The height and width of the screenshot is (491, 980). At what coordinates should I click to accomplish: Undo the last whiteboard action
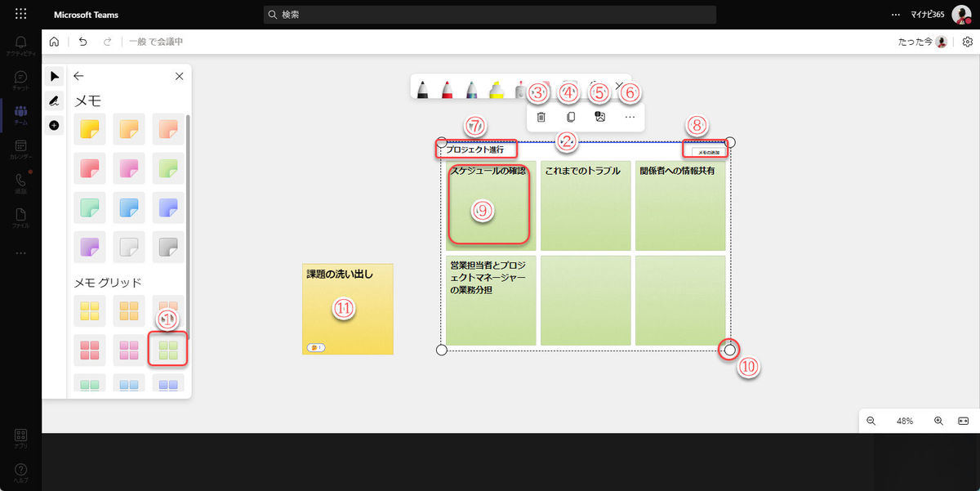pyautogui.click(x=82, y=42)
